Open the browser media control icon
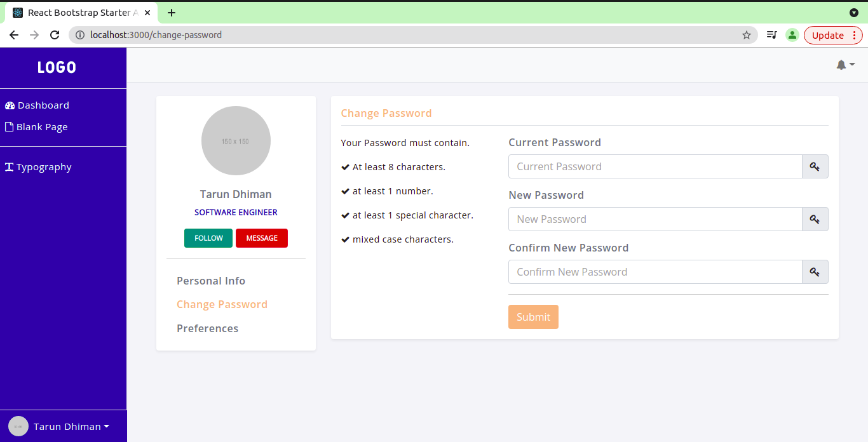868x442 pixels. [771, 35]
